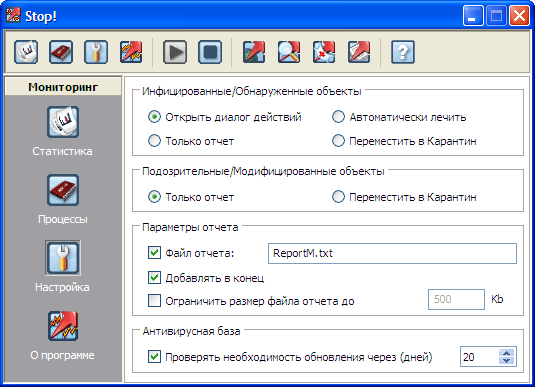Image resolution: width=535 pixels, height=387 pixels.
Task: Toggle Проверять необходимость обновления checkbox
Action: click(154, 357)
